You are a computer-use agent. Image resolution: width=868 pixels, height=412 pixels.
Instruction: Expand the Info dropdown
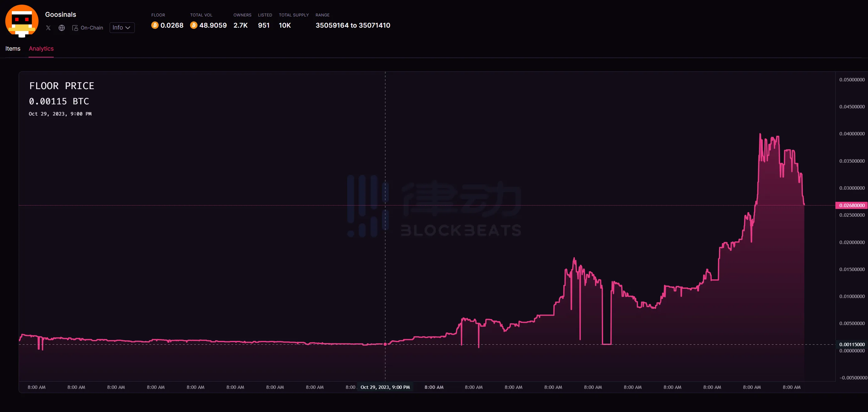[x=122, y=28]
